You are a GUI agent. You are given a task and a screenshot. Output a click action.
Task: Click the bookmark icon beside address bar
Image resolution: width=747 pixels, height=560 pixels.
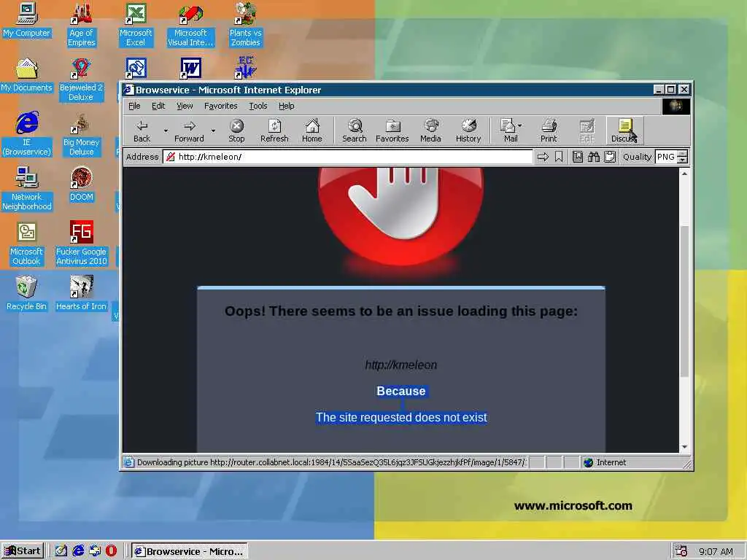point(559,157)
